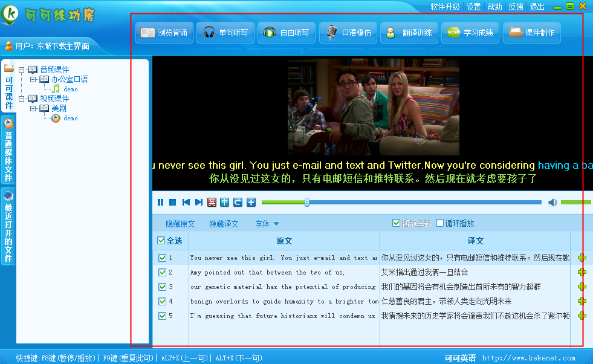Collapse the 美剧 tree node
The image size is (593, 364).
[x=33, y=109]
